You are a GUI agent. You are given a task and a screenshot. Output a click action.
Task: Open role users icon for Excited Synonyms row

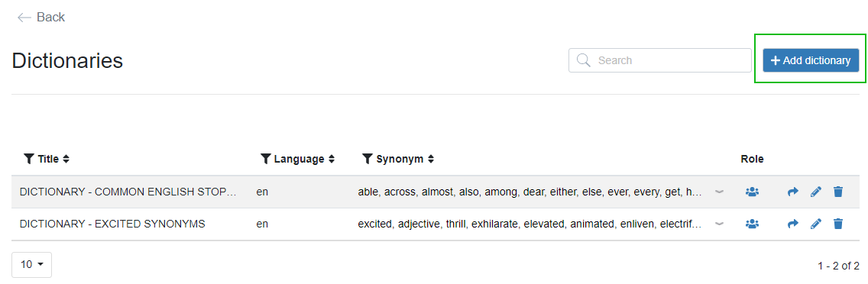[x=752, y=224]
